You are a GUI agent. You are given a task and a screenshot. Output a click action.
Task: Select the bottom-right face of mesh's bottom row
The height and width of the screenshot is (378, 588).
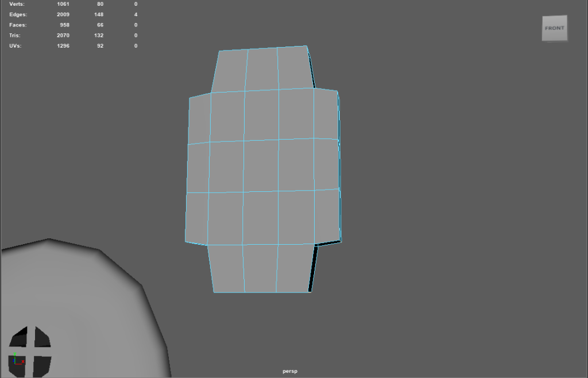[294, 267]
